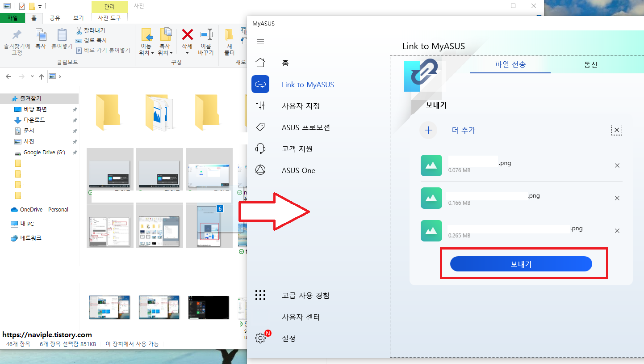
Task: Remove the 0.166 MB png file
Action: (x=617, y=198)
